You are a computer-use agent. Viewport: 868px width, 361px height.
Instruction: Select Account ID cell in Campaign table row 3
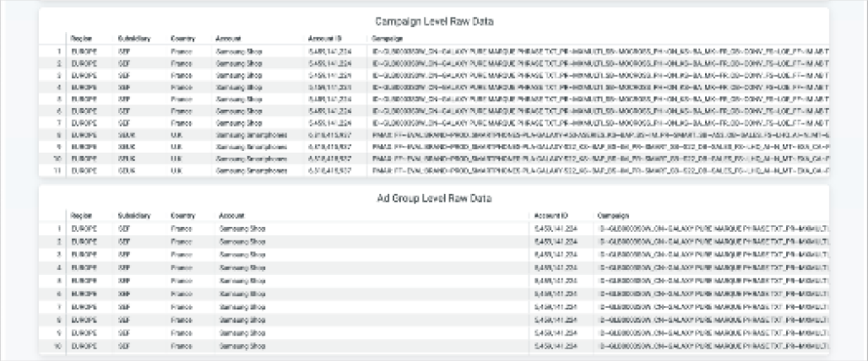coord(330,75)
